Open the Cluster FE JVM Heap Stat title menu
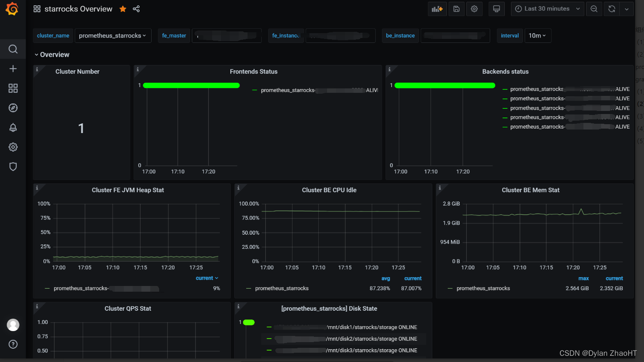This screenshot has width=644, height=362. (128, 190)
